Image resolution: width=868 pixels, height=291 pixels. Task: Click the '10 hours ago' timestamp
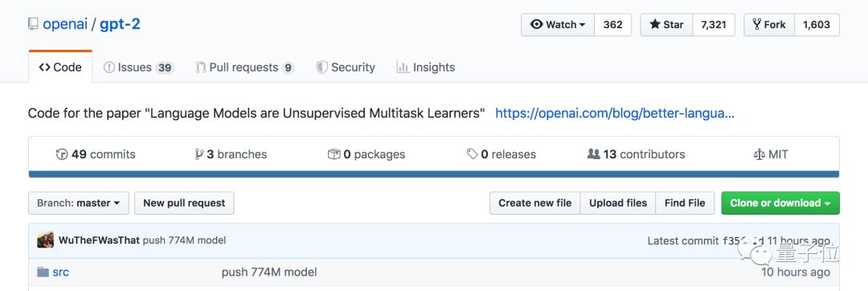[x=796, y=273]
